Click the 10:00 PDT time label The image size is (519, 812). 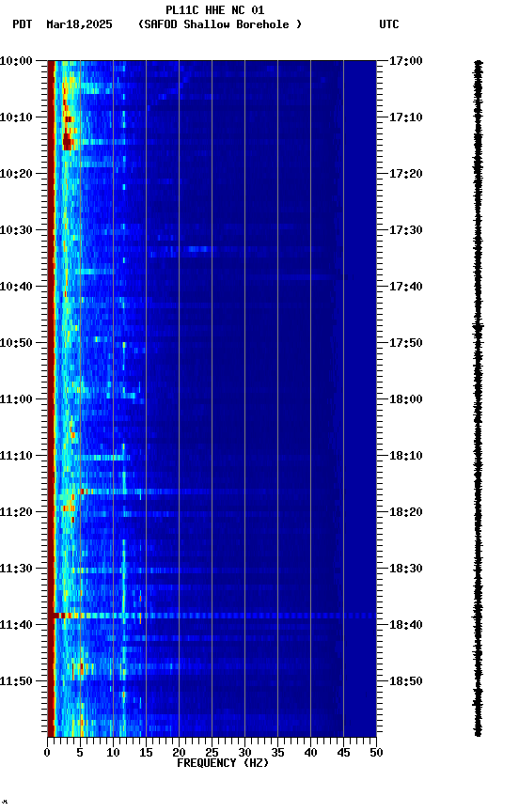pyautogui.click(x=16, y=61)
